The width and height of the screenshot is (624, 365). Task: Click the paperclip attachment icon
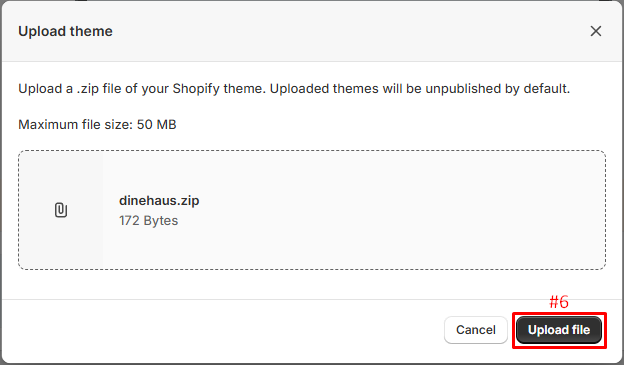click(x=60, y=210)
